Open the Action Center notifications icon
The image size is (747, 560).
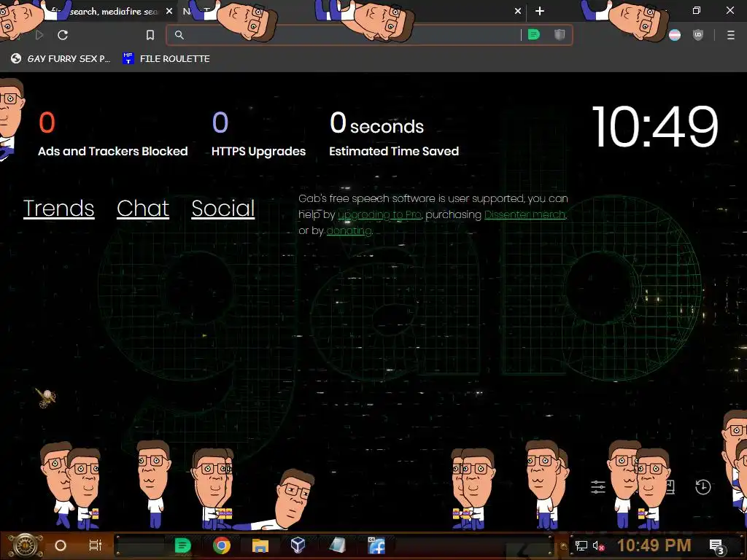point(717,546)
